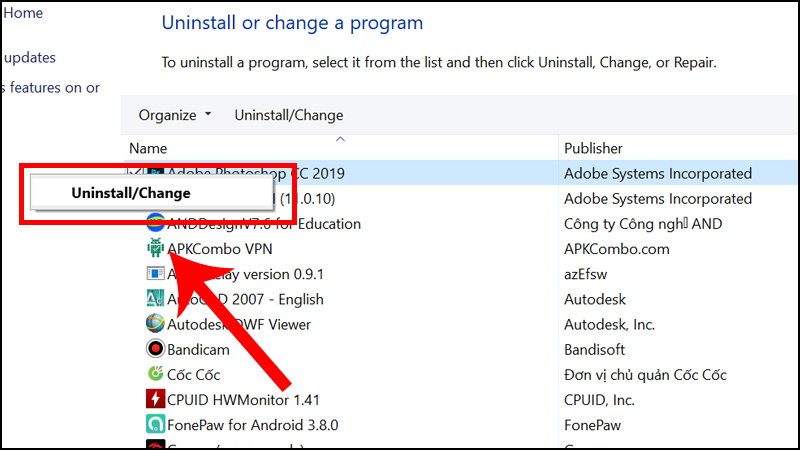Click the CPUID HWMonitor lightning icon
Image resolution: width=800 pixels, height=450 pixels.
(x=155, y=399)
